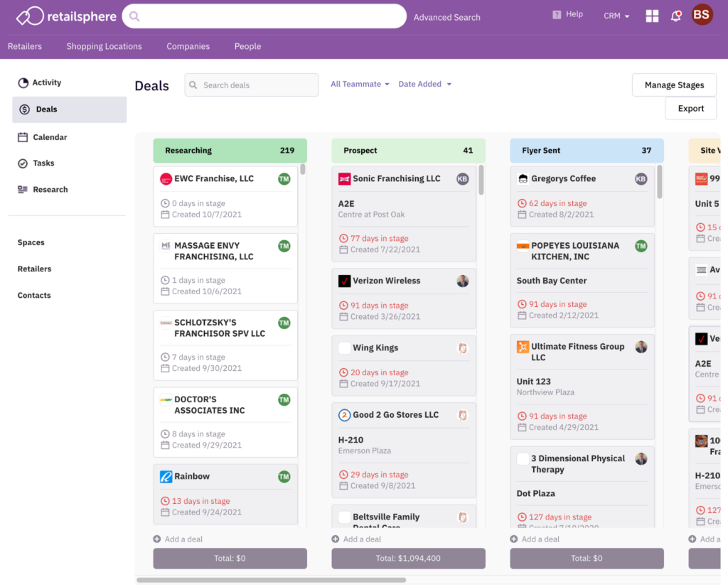This screenshot has height=587, width=728.
Task: Open the Wing Kings deal card
Action: click(x=404, y=366)
